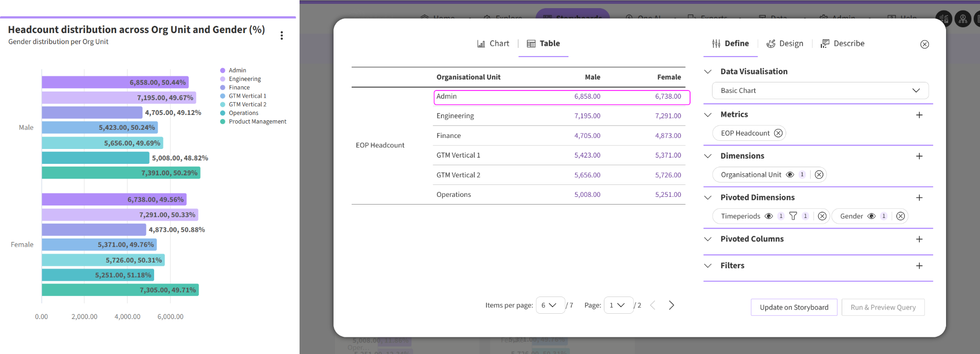Go to next table page arrow
The height and width of the screenshot is (354, 980).
click(671, 305)
